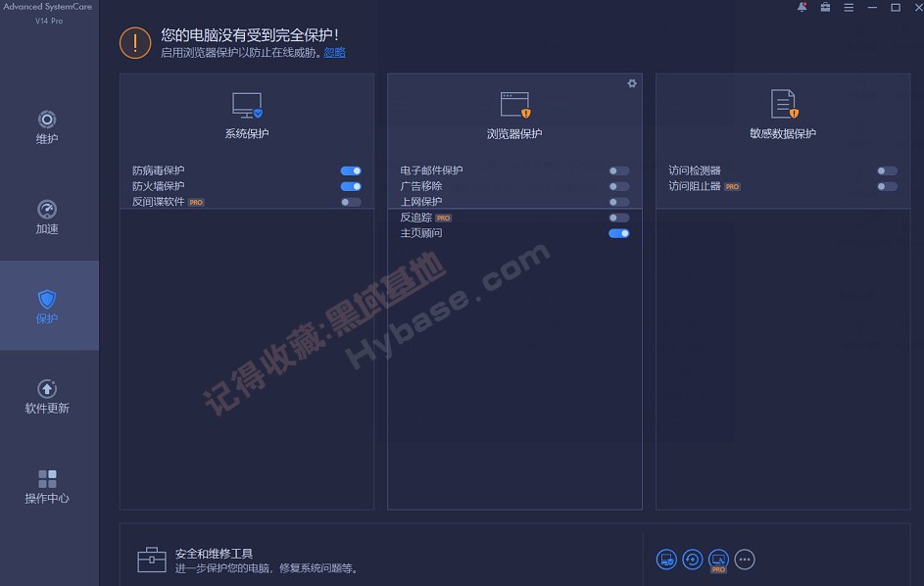Click the 安全和维修工具 toolbox icon
Screen dimensions: 924x586
pyautogui.click(x=152, y=560)
